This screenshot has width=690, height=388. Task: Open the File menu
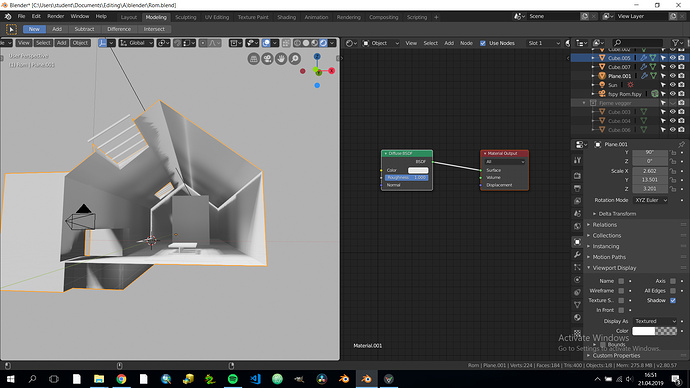pos(21,16)
